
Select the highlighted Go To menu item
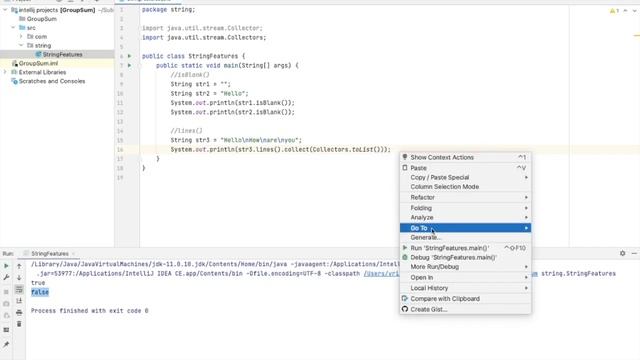(x=465, y=228)
